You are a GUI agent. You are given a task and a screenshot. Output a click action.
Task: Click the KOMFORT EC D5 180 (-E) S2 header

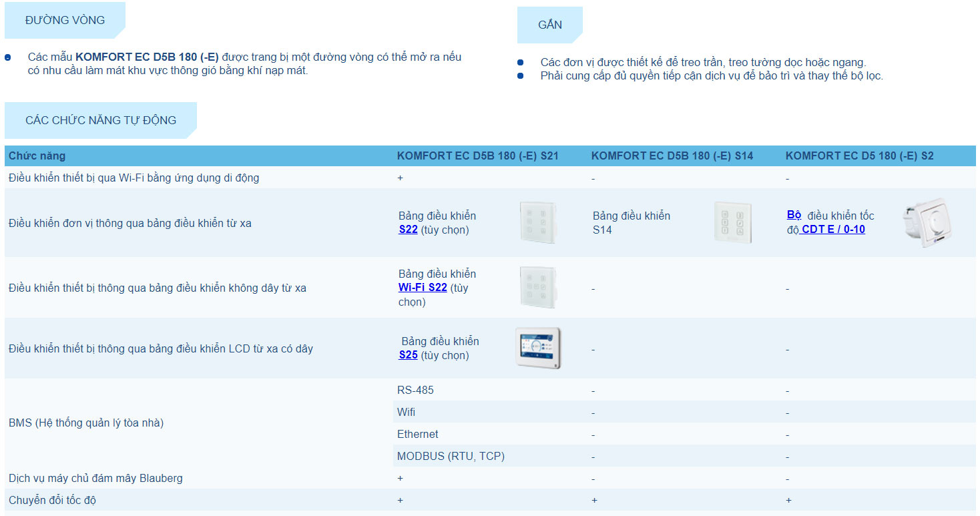(x=860, y=156)
